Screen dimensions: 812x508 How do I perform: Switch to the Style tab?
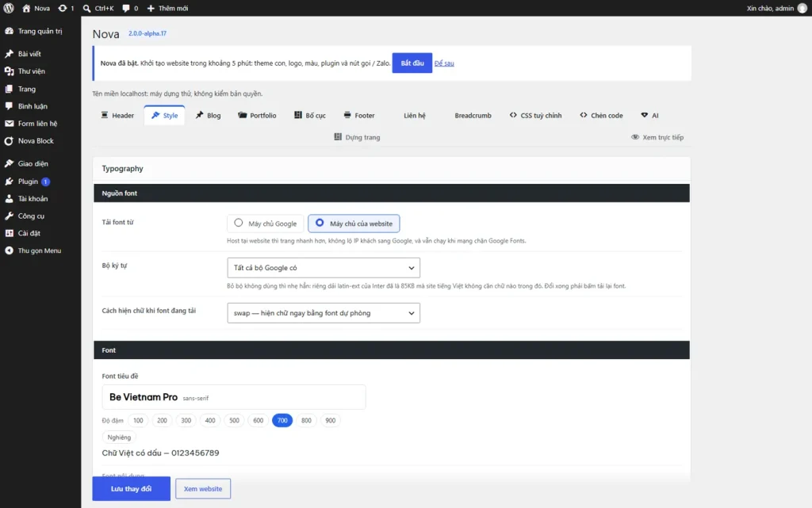tap(165, 116)
